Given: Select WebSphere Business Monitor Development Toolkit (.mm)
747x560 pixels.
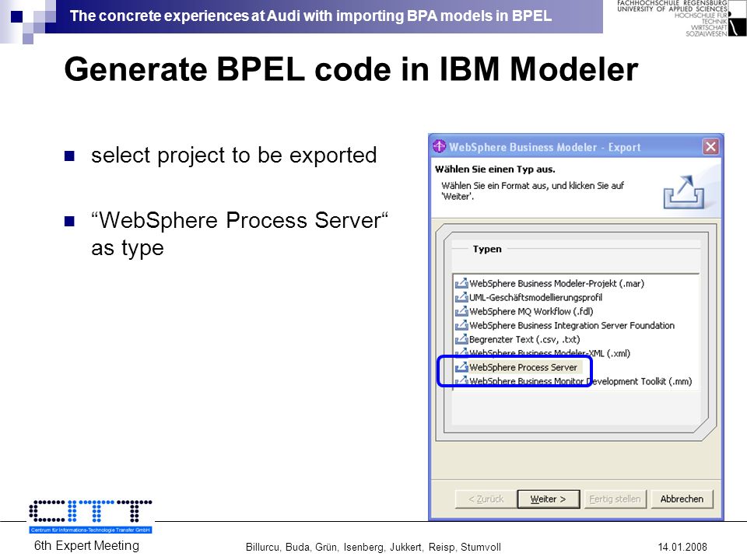Looking at the screenshot, I should click(580, 381).
